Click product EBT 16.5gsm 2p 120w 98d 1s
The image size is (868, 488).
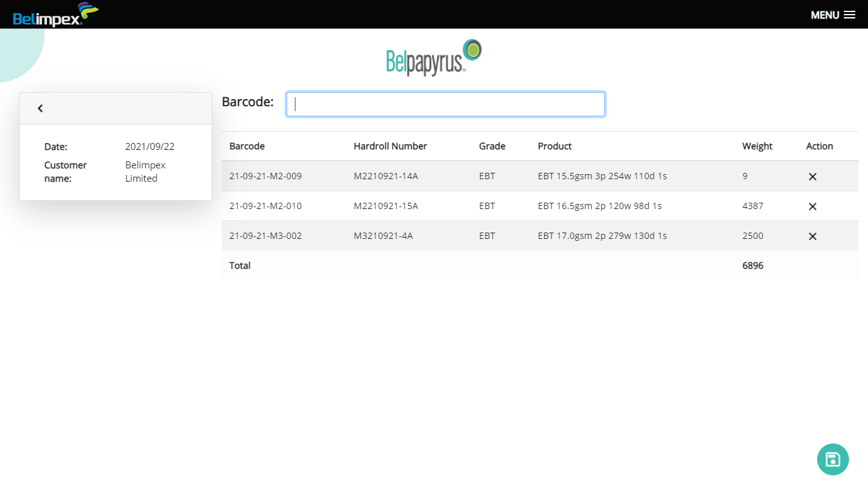coord(600,206)
